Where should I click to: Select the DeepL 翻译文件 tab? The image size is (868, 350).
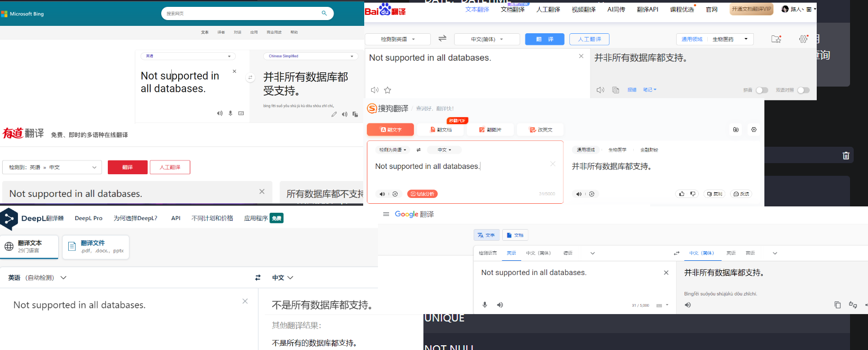(96, 247)
